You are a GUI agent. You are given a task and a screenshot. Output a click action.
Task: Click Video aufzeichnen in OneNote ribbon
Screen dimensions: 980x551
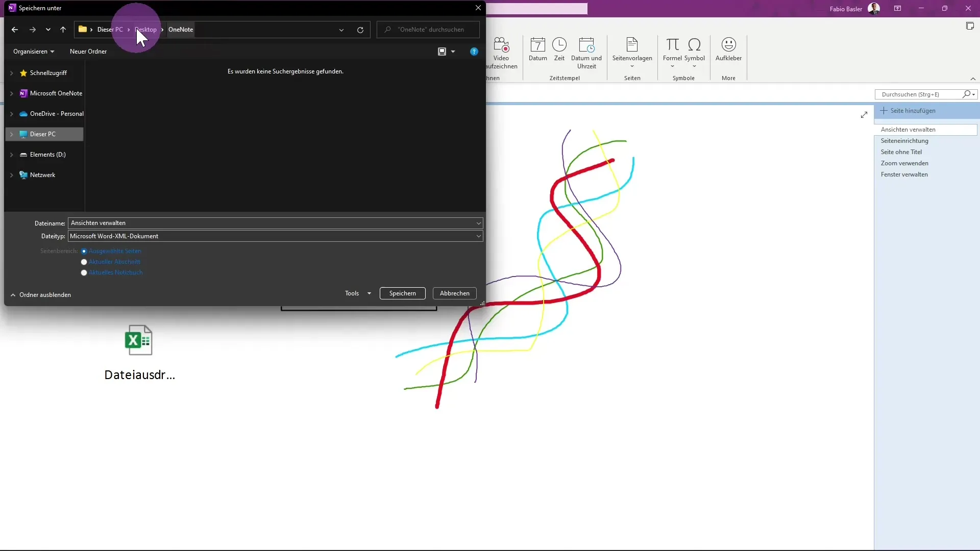(501, 53)
